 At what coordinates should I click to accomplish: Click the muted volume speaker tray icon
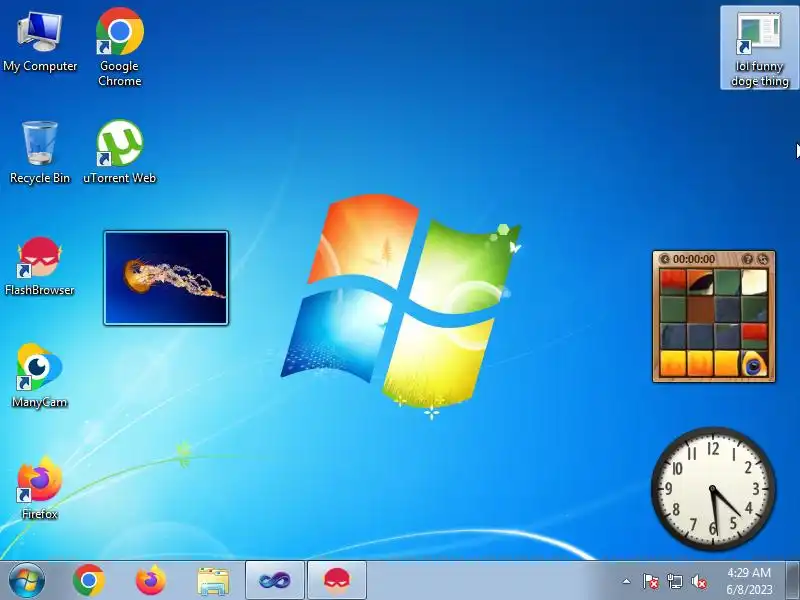point(699,581)
